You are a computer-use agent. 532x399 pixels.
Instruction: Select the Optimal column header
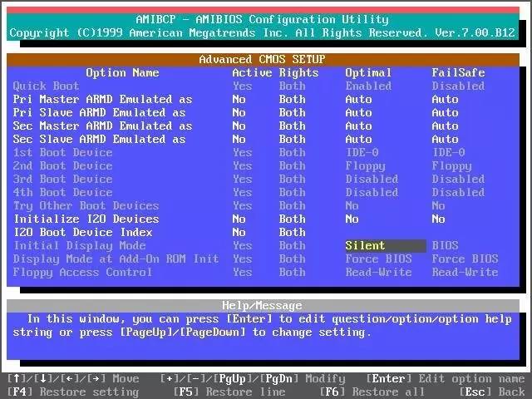pos(368,72)
